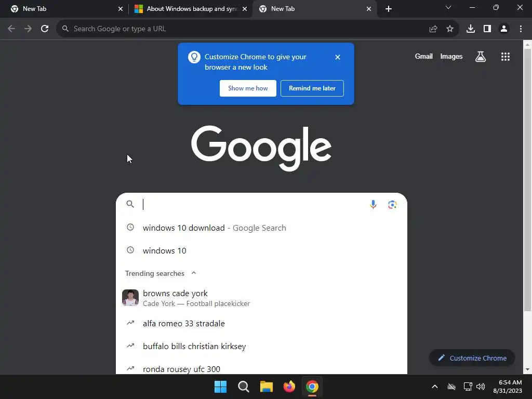
Task: Share this page via the share icon
Action: point(433,29)
